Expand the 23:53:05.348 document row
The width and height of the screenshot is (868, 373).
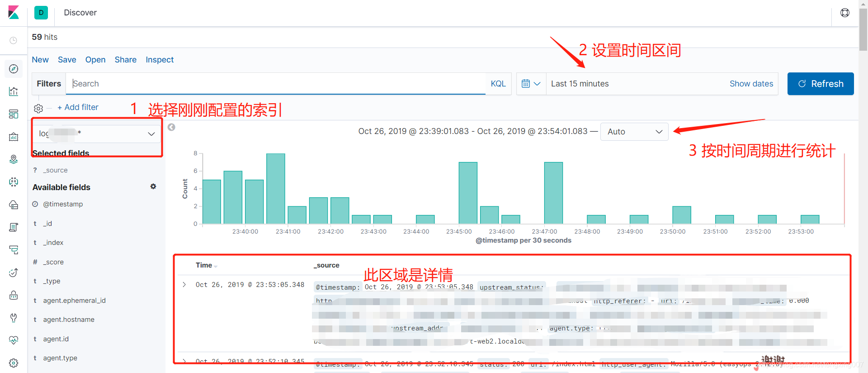[x=184, y=285]
